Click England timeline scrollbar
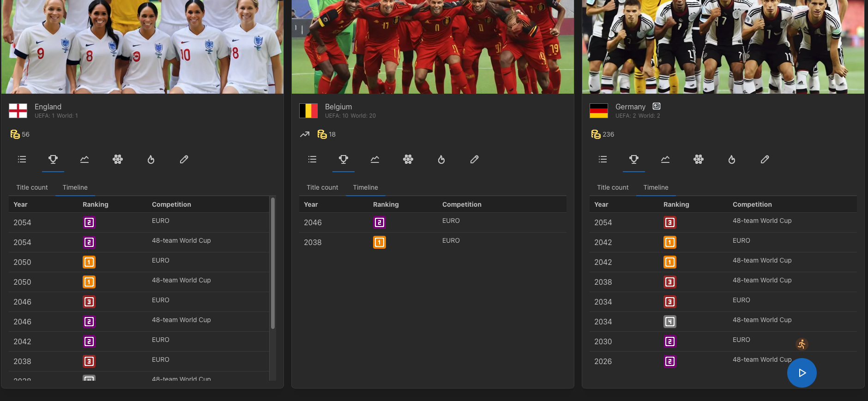 [x=273, y=263]
